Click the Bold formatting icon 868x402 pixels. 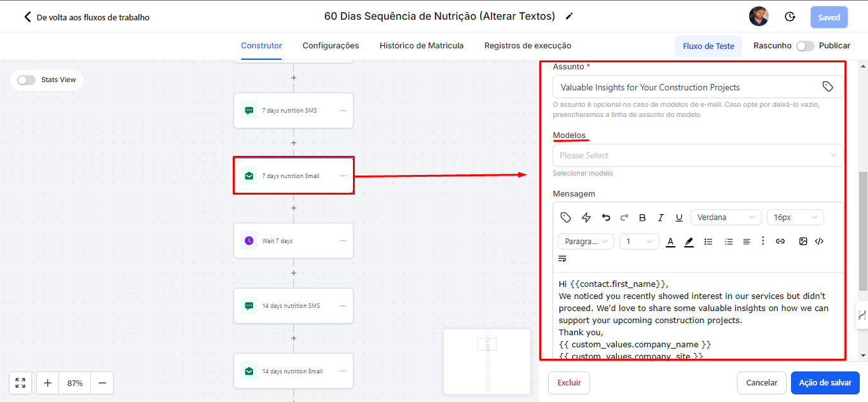(642, 218)
